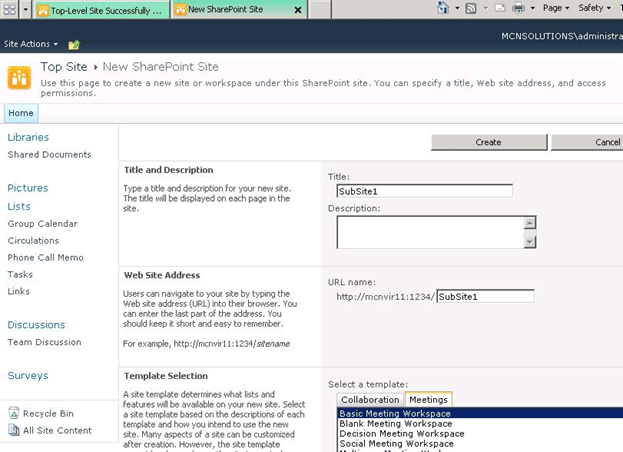Open the All Site Content text link
The image size is (623, 452).
tap(57, 431)
